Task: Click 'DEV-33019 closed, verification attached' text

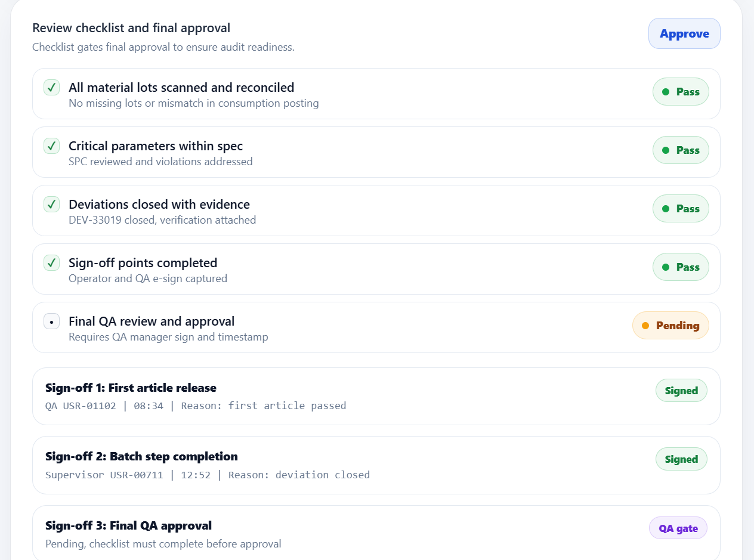Action: [x=162, y=220]
